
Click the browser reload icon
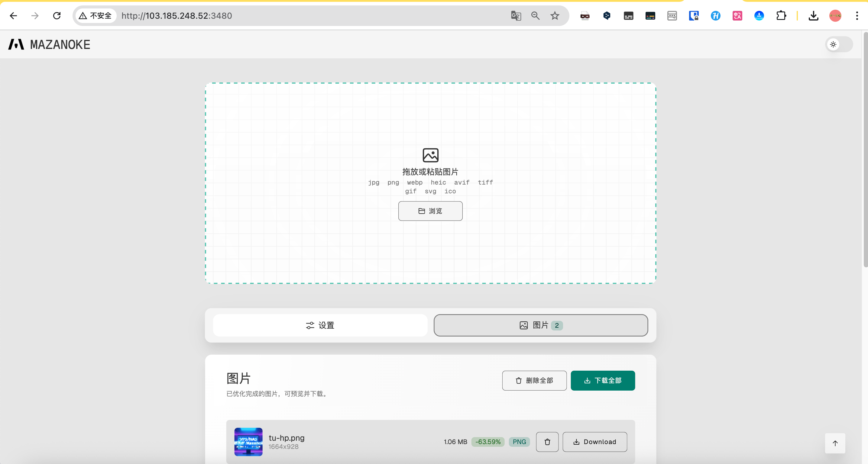(x=57, y=16)
